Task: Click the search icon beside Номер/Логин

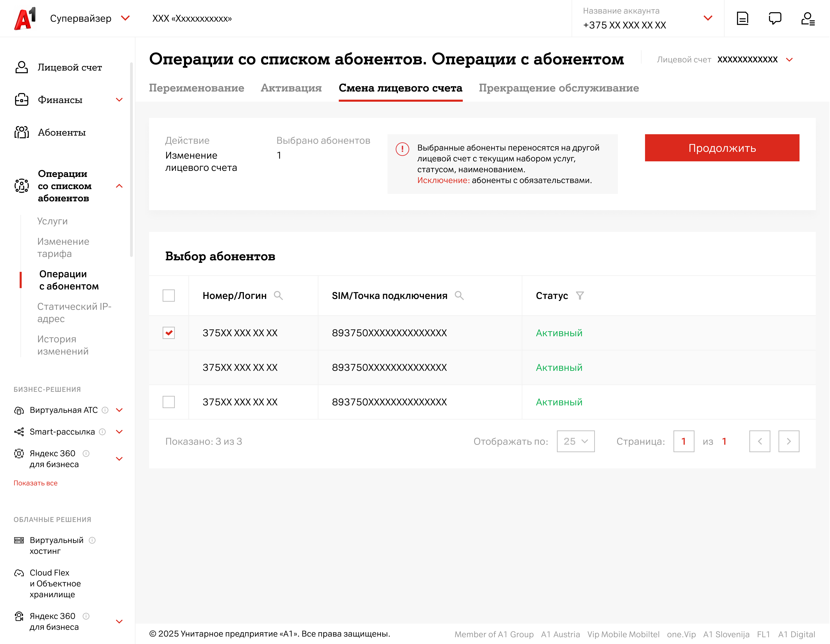Action: (x=278, y=295)
